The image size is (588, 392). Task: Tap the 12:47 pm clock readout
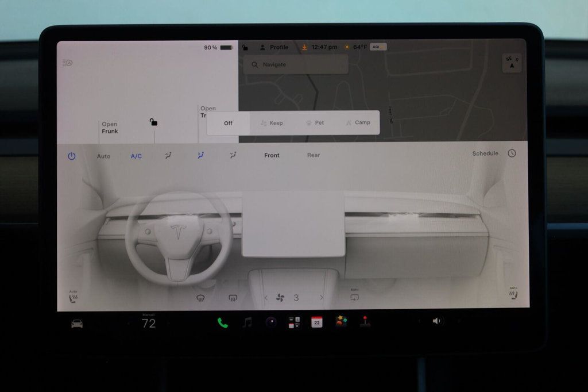tap(324, 47)
